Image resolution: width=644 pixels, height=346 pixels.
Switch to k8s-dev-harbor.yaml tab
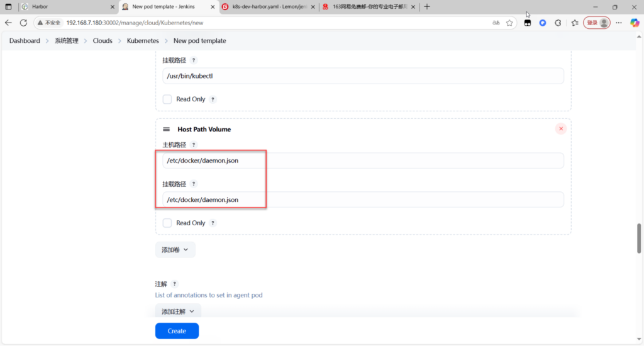(x=267, y=6)
